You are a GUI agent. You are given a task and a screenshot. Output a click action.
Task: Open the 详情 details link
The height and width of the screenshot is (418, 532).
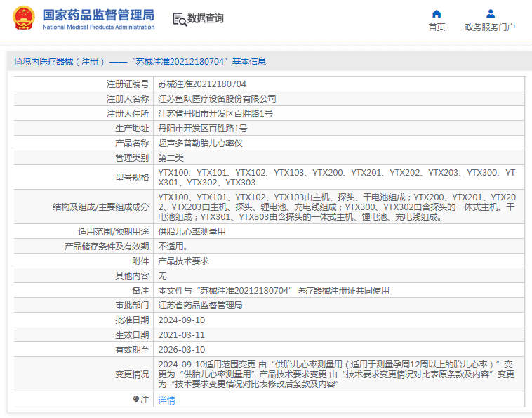pos(166,400)
